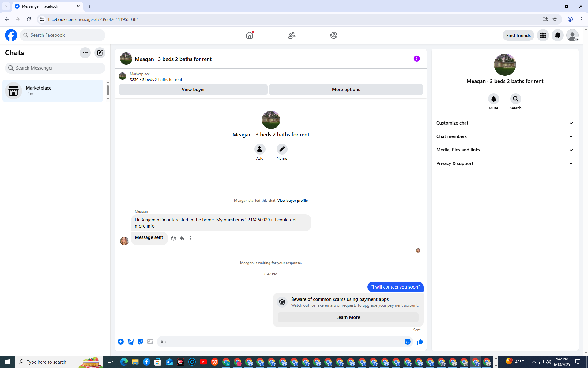The width and height of the screenshot is (588, 368).
Task: Click the Find friends button
Action: tap(518, 35)
